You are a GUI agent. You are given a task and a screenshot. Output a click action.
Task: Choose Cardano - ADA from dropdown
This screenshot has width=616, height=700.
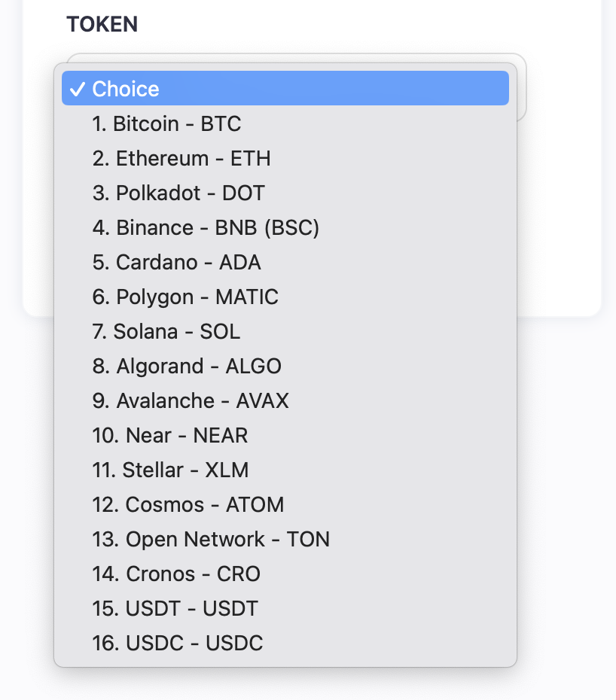pyautogui.click(x=176, y=262)
